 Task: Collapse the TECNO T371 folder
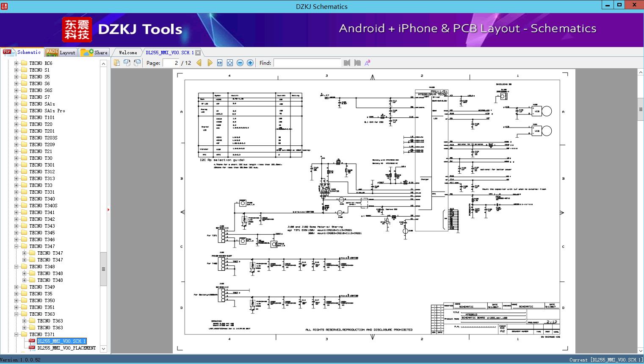[x=17, y=334]
